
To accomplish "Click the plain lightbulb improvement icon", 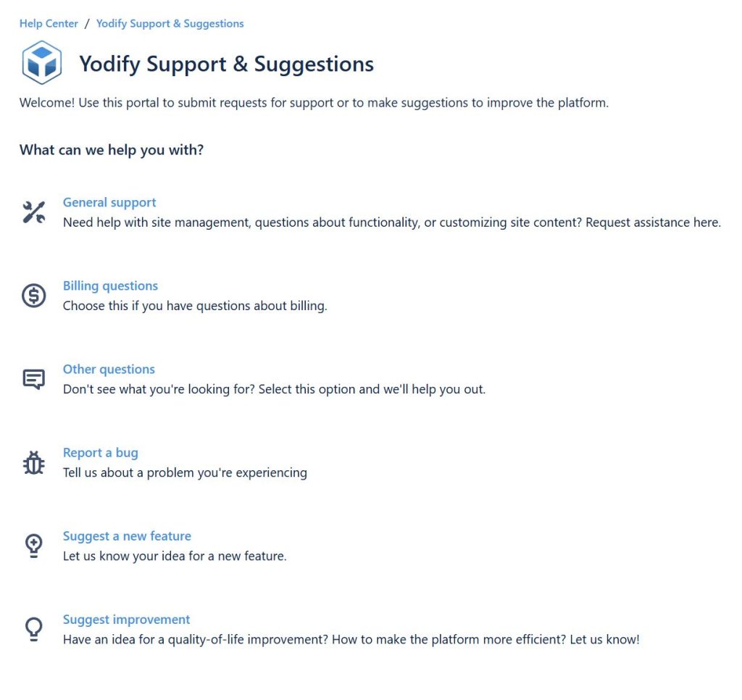I will 34,629.
